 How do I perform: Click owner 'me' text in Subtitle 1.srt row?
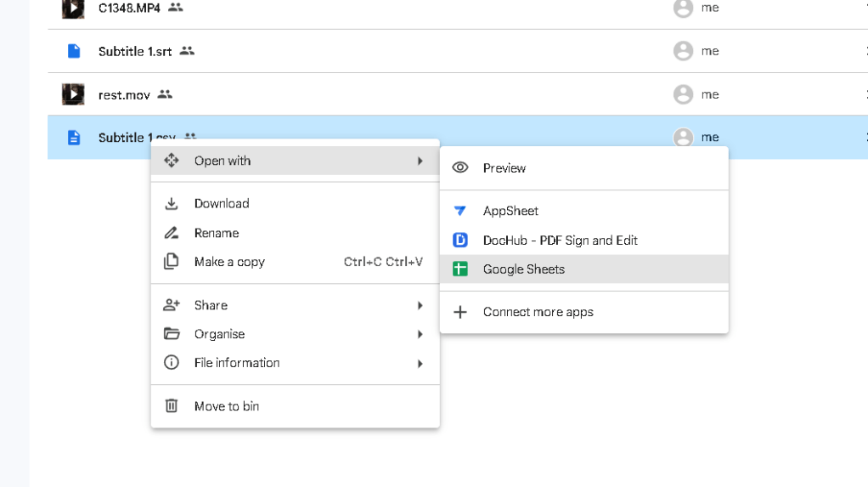point(710,51)
